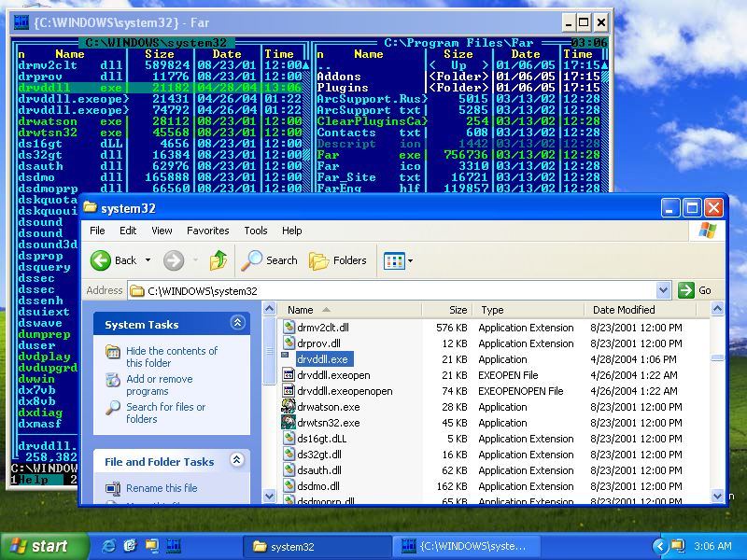This screenshot has width=747, height=560.
Task: Click the drprov.dll file icon
Action: (289, 343)
